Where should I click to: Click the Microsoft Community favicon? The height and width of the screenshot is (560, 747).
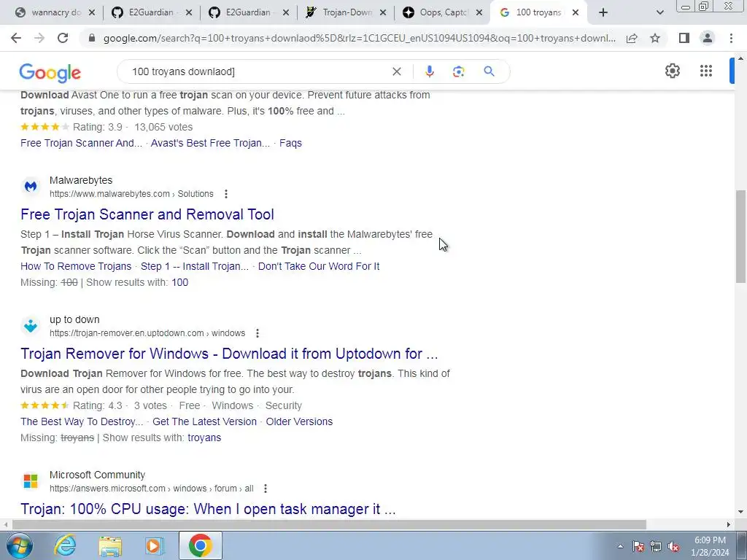point(31,481)
